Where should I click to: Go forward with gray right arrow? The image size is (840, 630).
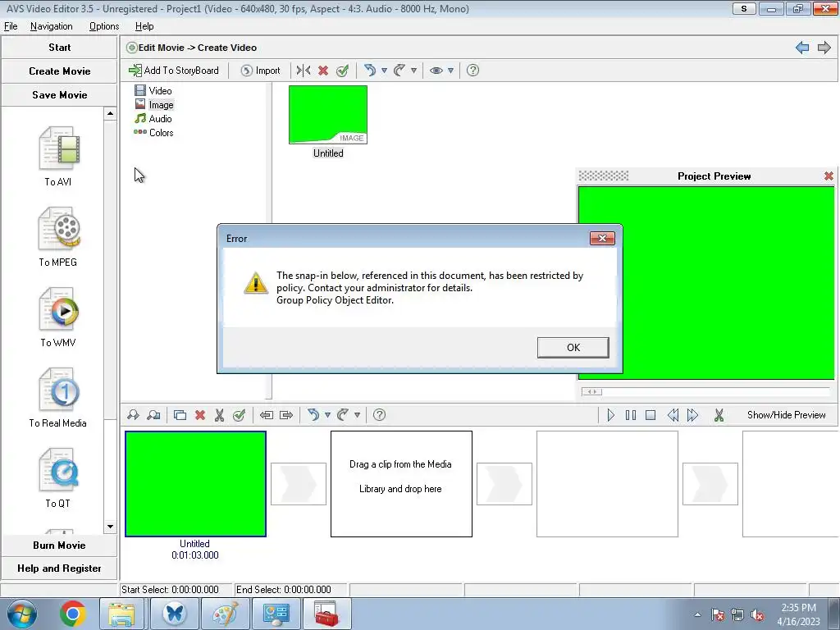(x=824, y=48)
